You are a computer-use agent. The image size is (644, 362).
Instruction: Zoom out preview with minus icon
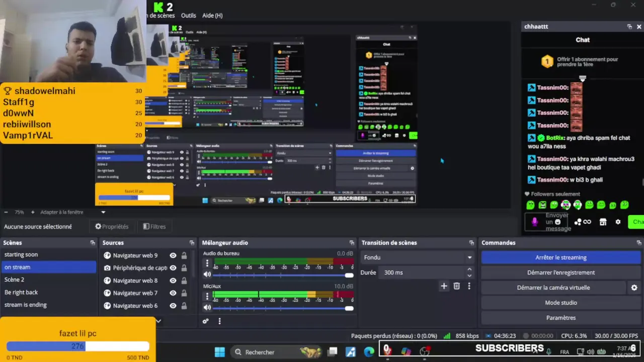coord(5,212)
